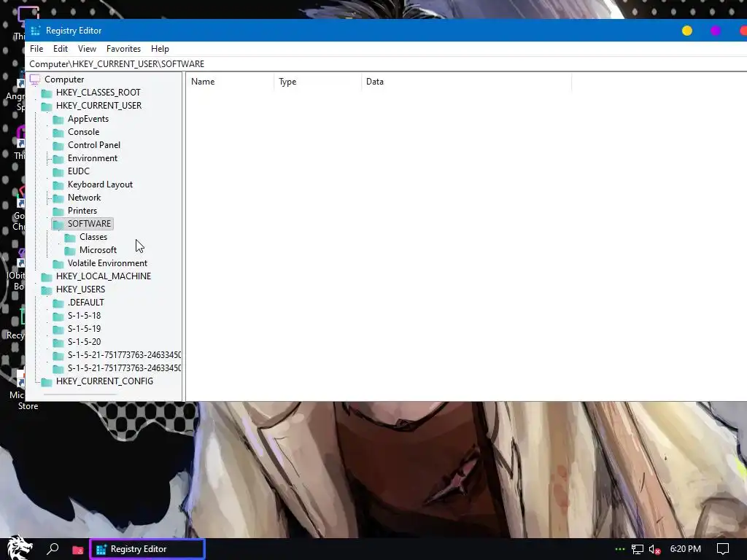Open the Edit menu
The width and height of the screenshot is (747, 560).
pos(61,49)
